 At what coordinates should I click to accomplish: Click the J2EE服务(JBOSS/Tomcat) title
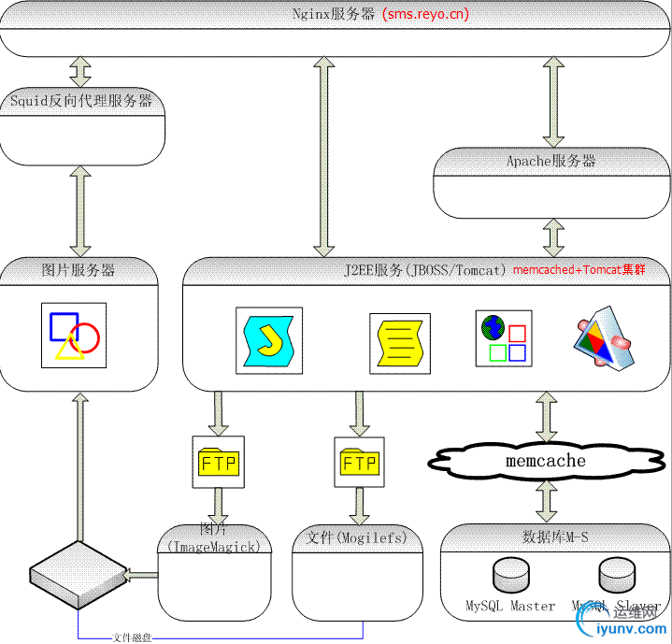pyautogui.click(x=425, y=270)
